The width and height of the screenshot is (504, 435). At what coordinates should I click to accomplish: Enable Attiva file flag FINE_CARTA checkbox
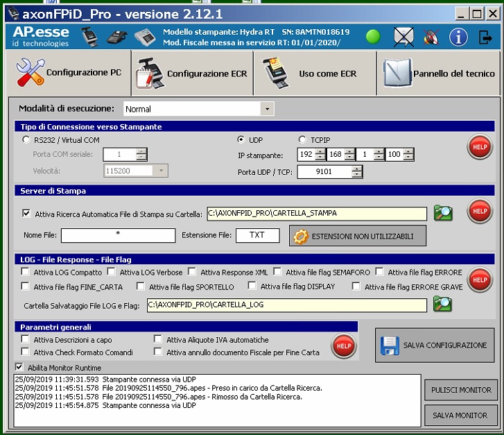pos(25,287)
